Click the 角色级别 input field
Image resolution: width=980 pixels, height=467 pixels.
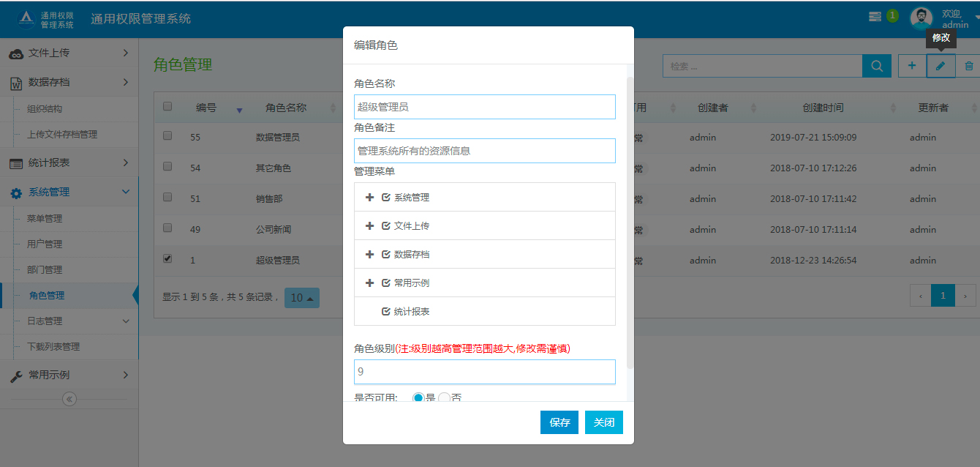485,372
